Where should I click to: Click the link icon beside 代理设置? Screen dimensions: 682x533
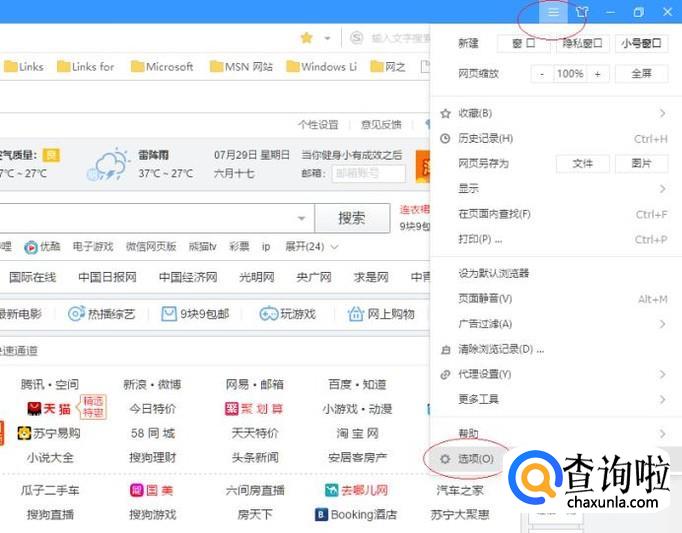tap(445, 374)
